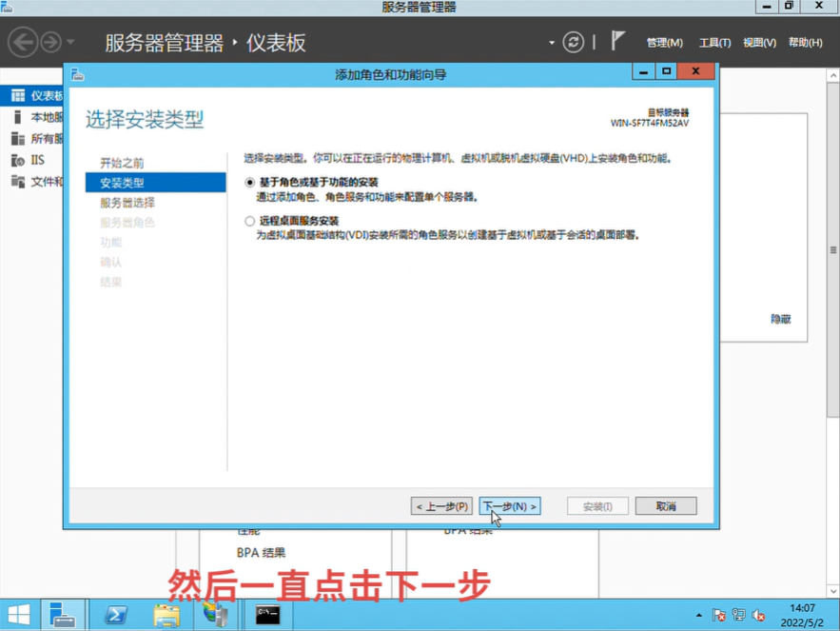Click BPA 结果 in the dashboard tile

(261, 553)
